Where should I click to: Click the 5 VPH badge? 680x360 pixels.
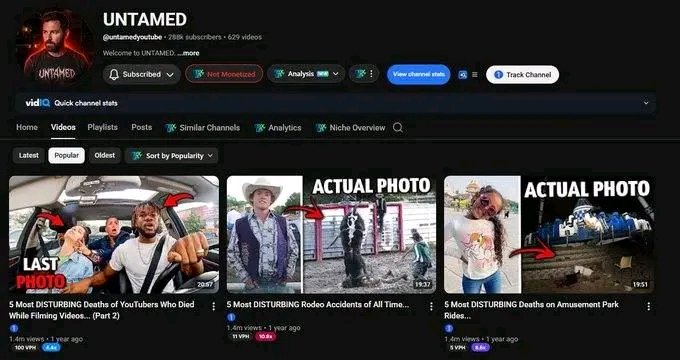pyautogui.click(x=458, y=347)
